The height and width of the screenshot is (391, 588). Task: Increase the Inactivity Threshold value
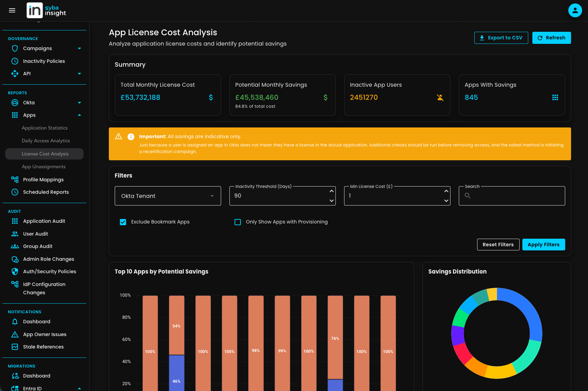331,191
